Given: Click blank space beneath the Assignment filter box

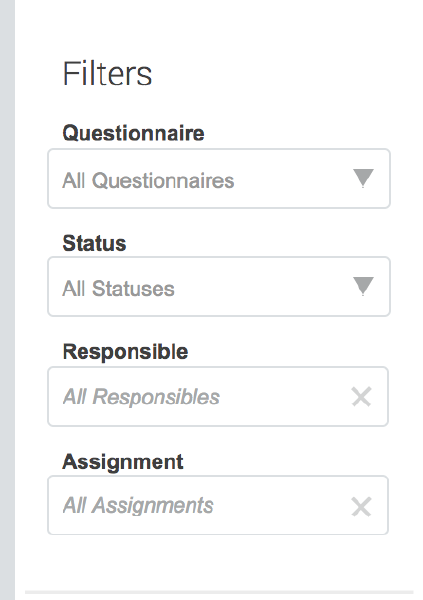Looking at the screenshot, I should (x=218, y=562).
